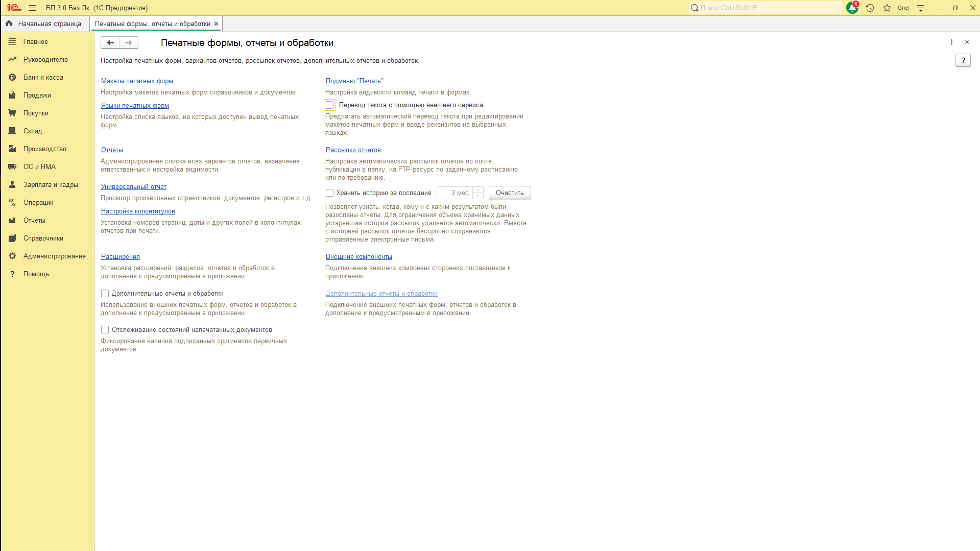Open Языки печатных форм link

135,105
